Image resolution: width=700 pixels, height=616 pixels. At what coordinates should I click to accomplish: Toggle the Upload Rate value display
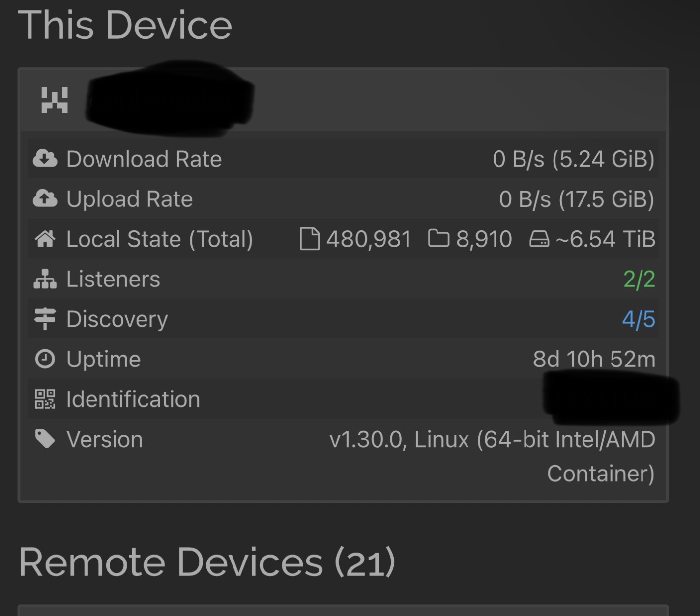pos(576,199)
